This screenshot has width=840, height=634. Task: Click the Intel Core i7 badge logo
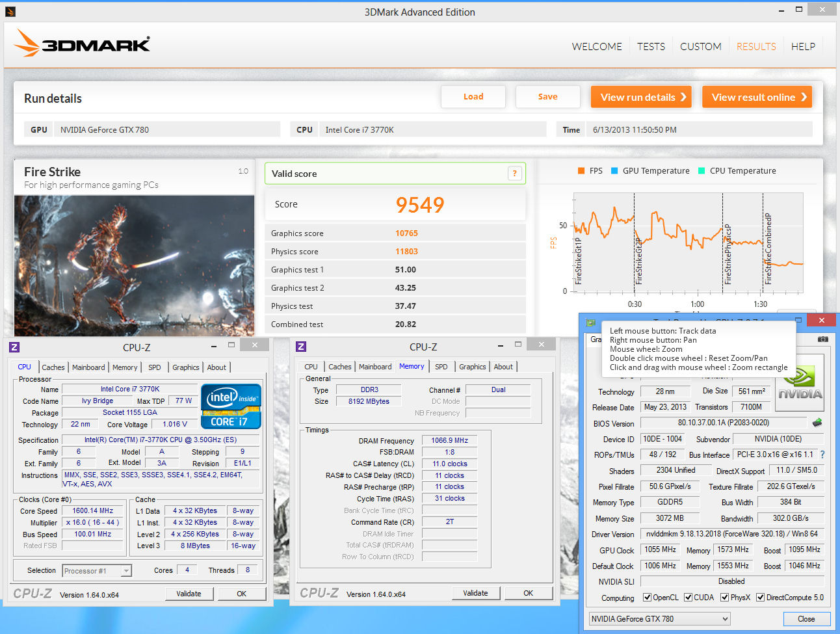coord(231,406)
